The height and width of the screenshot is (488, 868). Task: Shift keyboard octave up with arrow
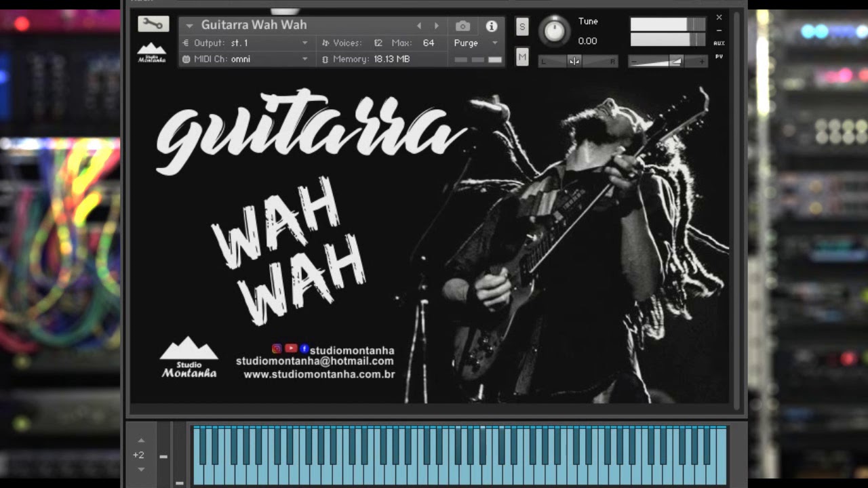141,441
